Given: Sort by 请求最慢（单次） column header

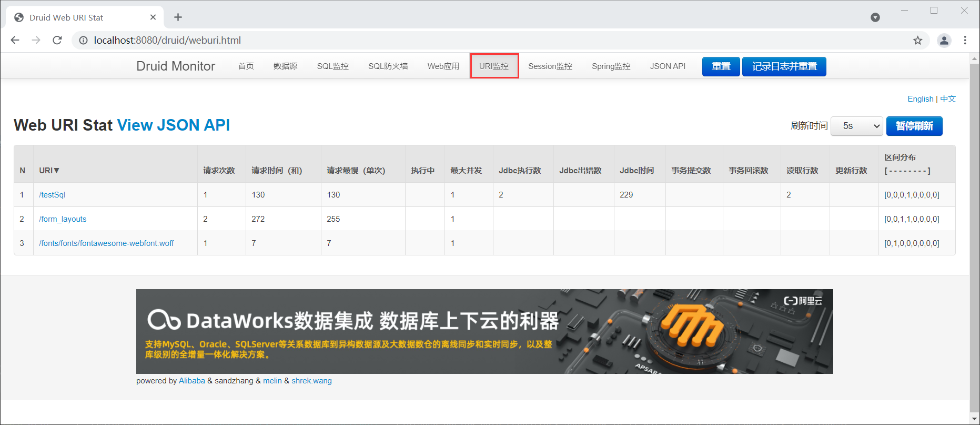Looking at the screenshot, I should (356, 171).
